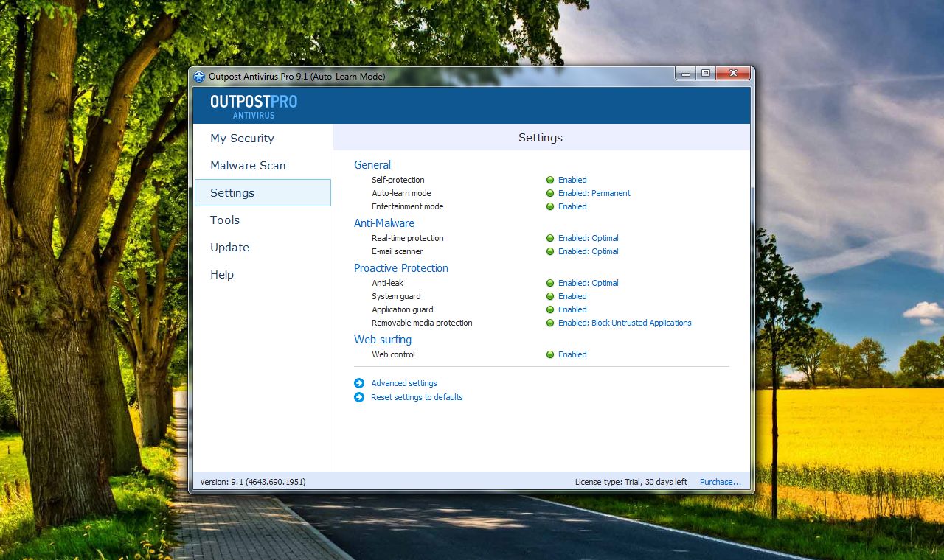Click the version number in status bar
944x560 pixels.
pyautogui.click(x=253, y=482)
